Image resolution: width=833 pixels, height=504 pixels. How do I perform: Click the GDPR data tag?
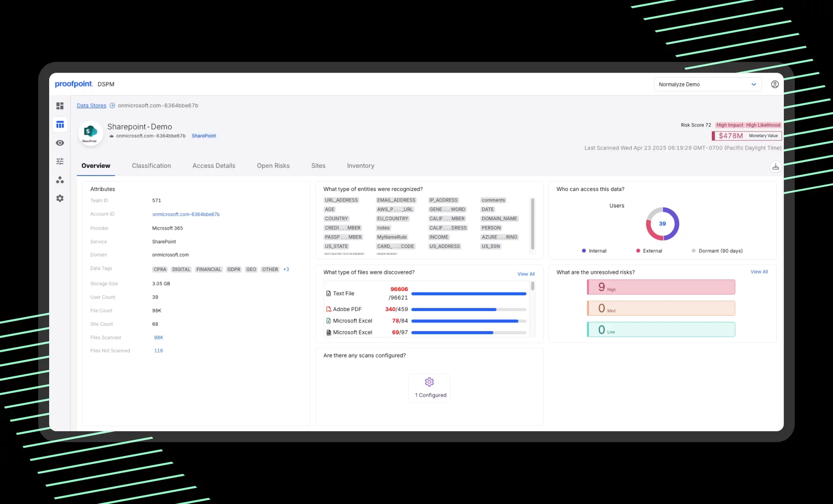click(234, 269)
